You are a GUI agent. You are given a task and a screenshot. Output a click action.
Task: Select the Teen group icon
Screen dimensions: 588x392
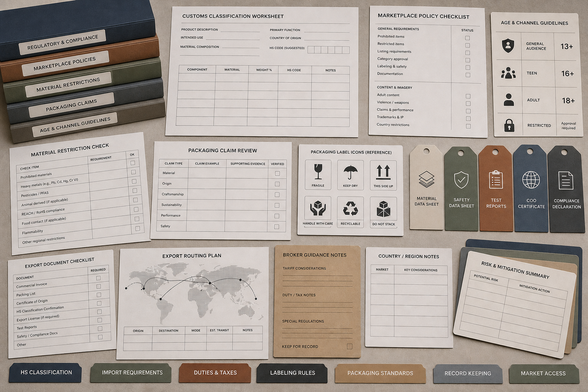508,73
